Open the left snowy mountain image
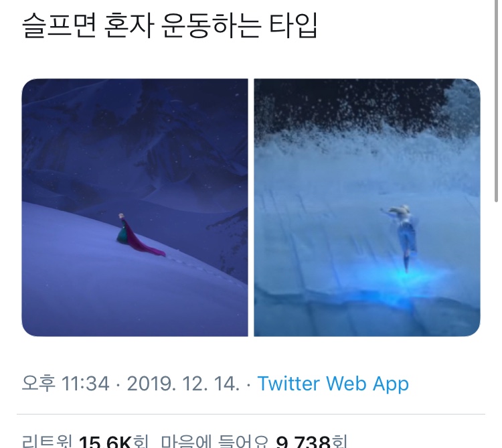Image resolution: width=502 pixels, height=448 pixels. (x=135, y=208)
